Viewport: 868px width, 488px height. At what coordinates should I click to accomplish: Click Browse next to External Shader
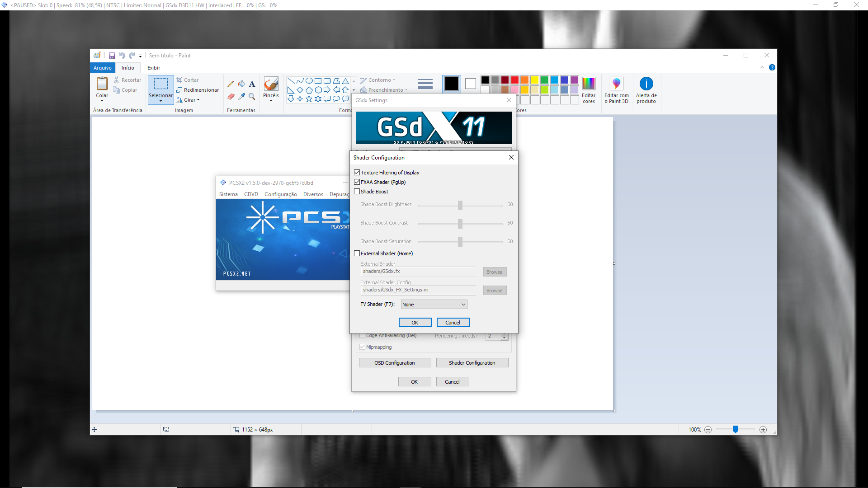click(x=494, y=272)
